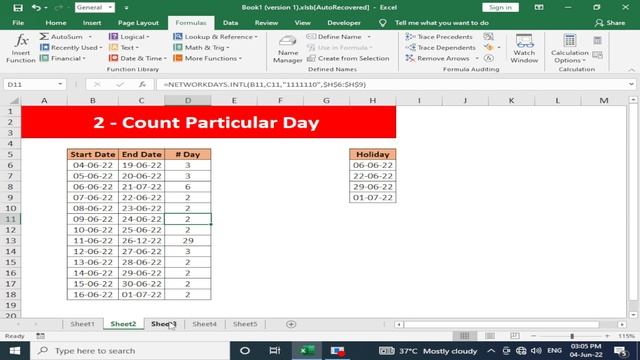Open Define Name dropdown arrow
The image size is (640, 360).
[x=369, y=37]
